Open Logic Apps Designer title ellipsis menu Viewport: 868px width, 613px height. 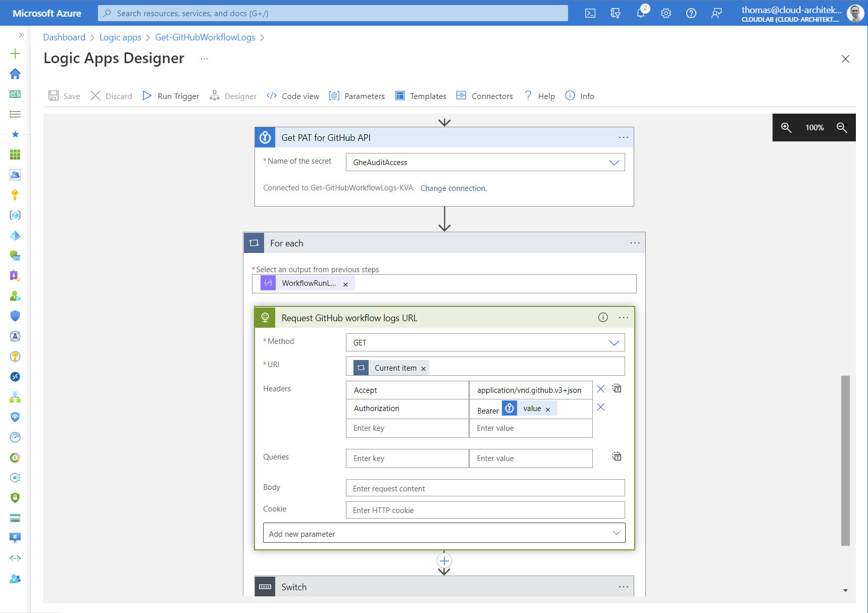coord(204,59)
